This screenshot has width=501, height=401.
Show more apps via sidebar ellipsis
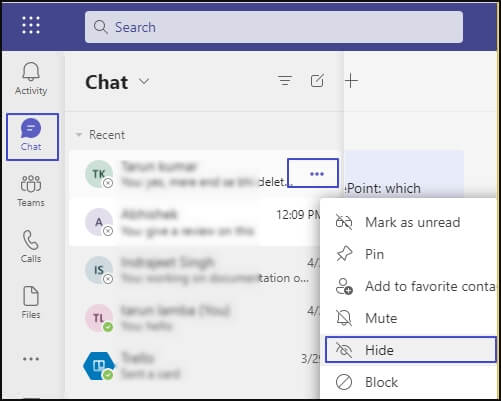[x=31, y=359]
